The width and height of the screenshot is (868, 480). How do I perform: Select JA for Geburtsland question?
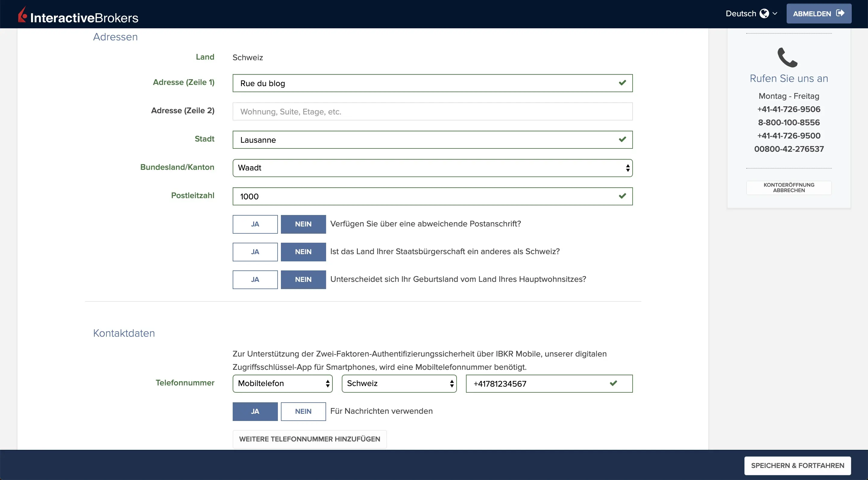click(x=255, y=279)
